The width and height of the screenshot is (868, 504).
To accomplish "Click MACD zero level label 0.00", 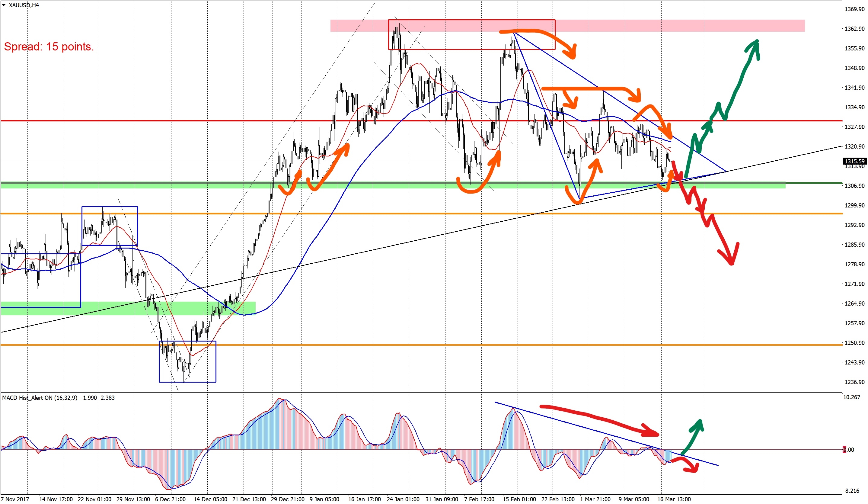I will coord(849,450).
